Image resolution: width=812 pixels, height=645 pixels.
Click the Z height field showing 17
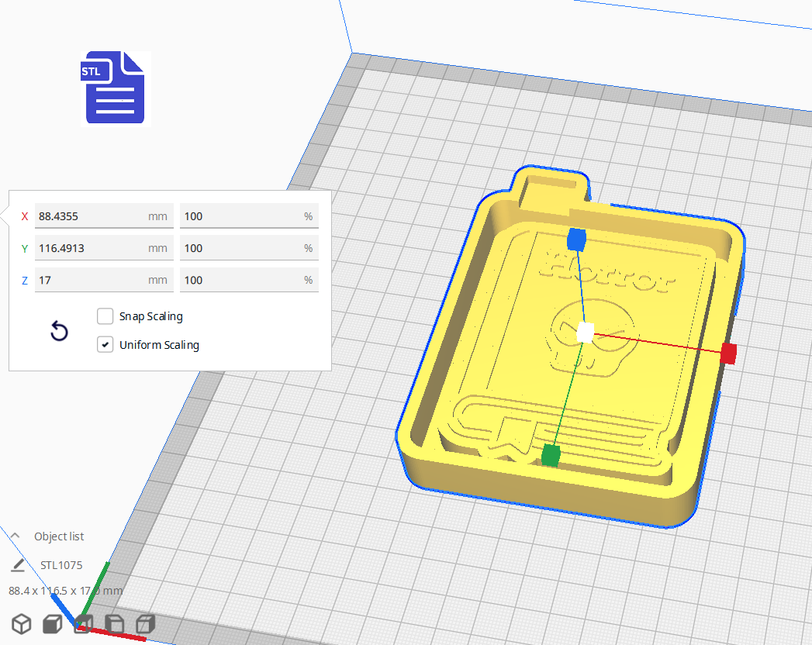tap(104, 280)
